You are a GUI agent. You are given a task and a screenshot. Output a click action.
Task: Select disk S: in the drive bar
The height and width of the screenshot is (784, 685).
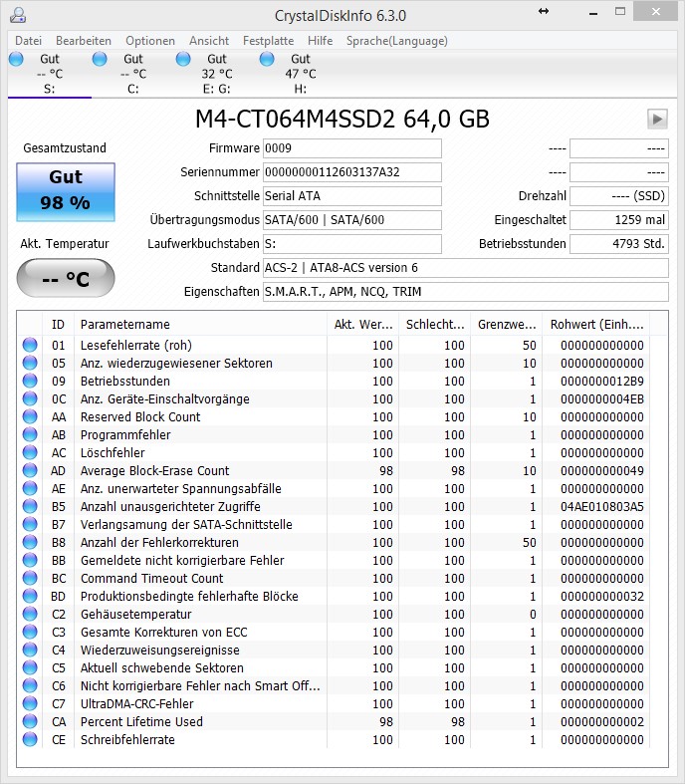[50, 74]
